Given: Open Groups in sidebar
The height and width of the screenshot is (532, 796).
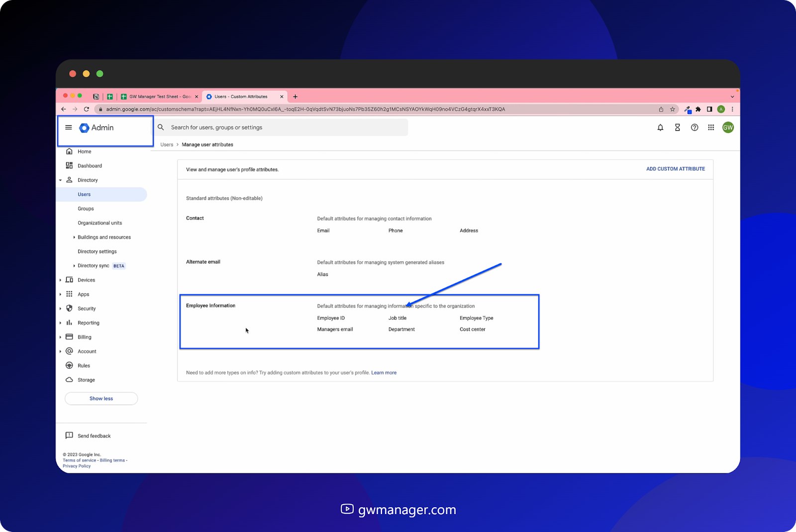Looking at the screenshot, I should 86,209.
